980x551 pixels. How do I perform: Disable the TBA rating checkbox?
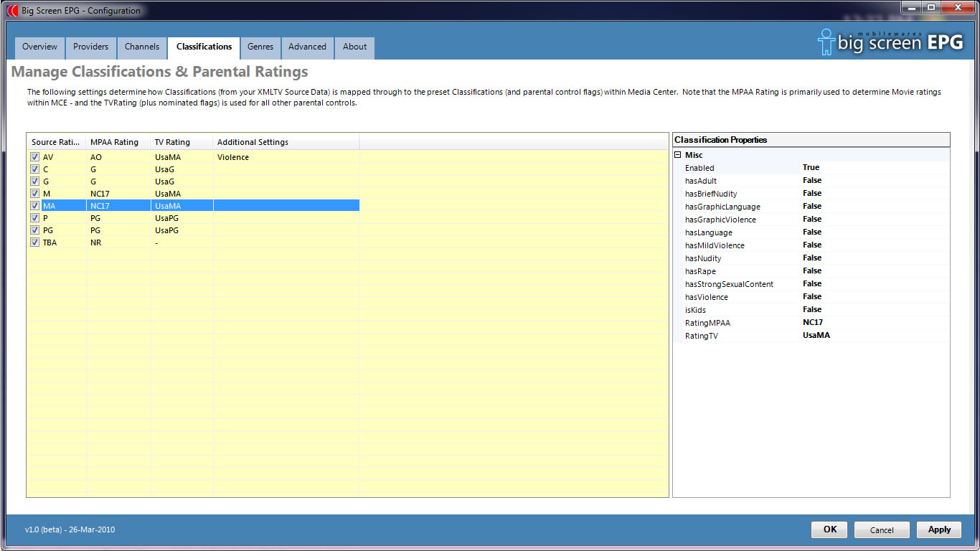point(34,242)
